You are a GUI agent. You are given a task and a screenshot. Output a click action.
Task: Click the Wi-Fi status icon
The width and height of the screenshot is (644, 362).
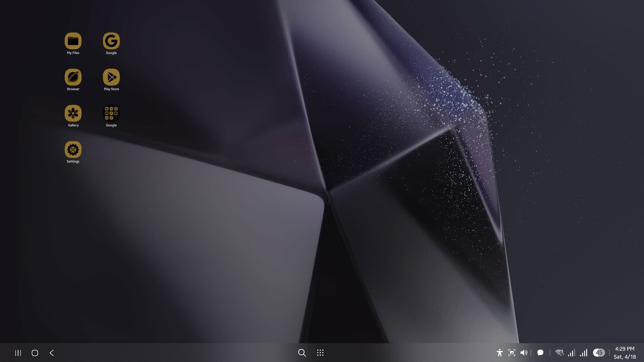coord(559,353)
